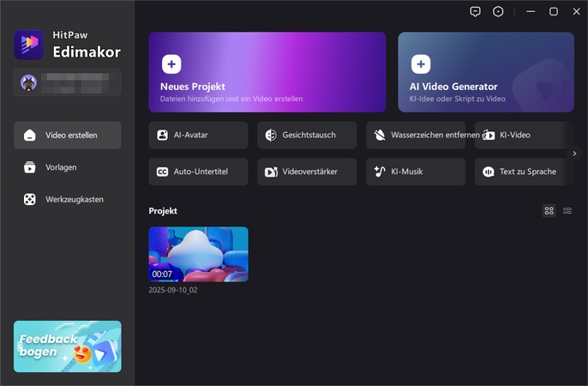The height and width of the screenshot is (386, 588).
Task: Switch projects to grid view
Action: click(x=549, y=211)
